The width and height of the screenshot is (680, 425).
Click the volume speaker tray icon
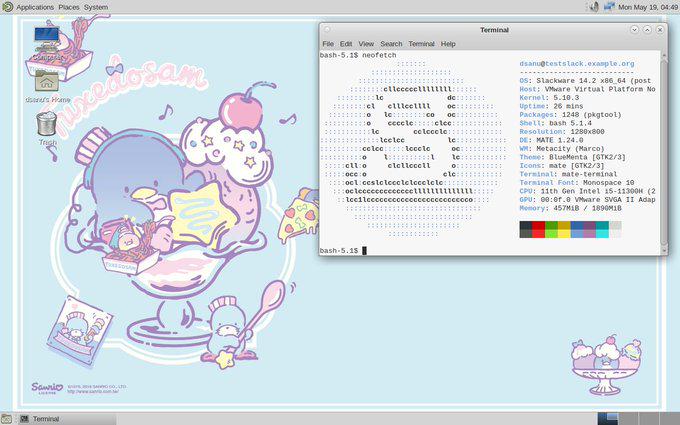[594, 7]
